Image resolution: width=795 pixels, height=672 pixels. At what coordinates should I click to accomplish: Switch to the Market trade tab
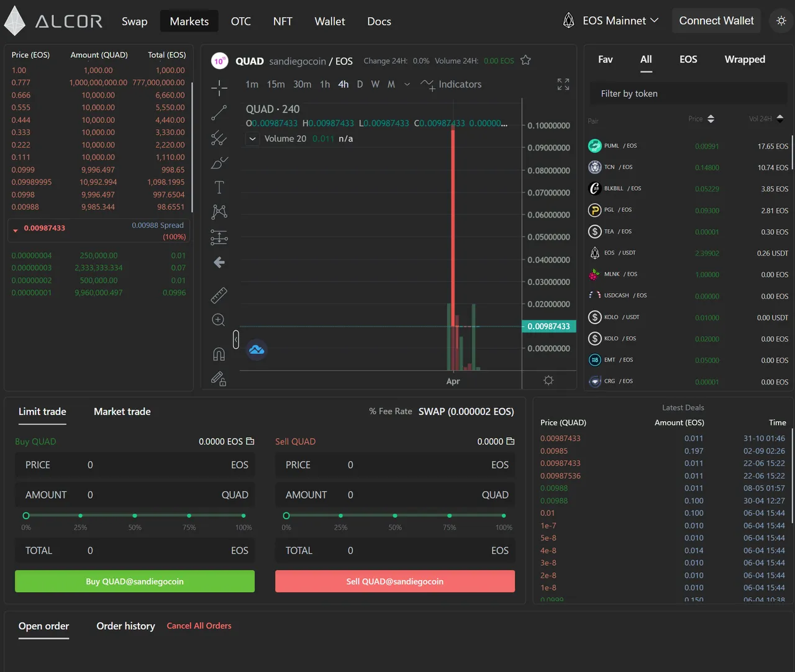coord(122,412)
